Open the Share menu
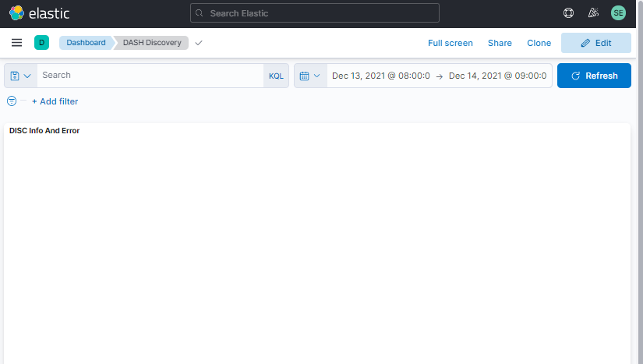Image resolution: width=643 pixels, height=364 pixels. (x=500, y=43)
